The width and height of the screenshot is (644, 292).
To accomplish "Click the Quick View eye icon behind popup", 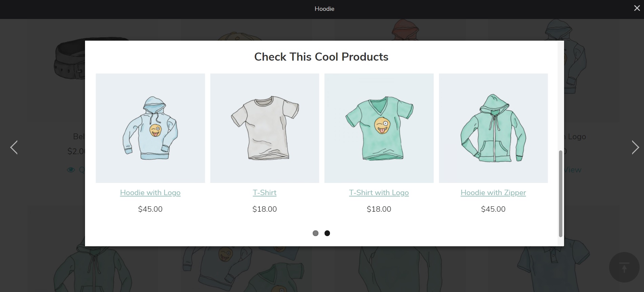I will coord(71,170).
